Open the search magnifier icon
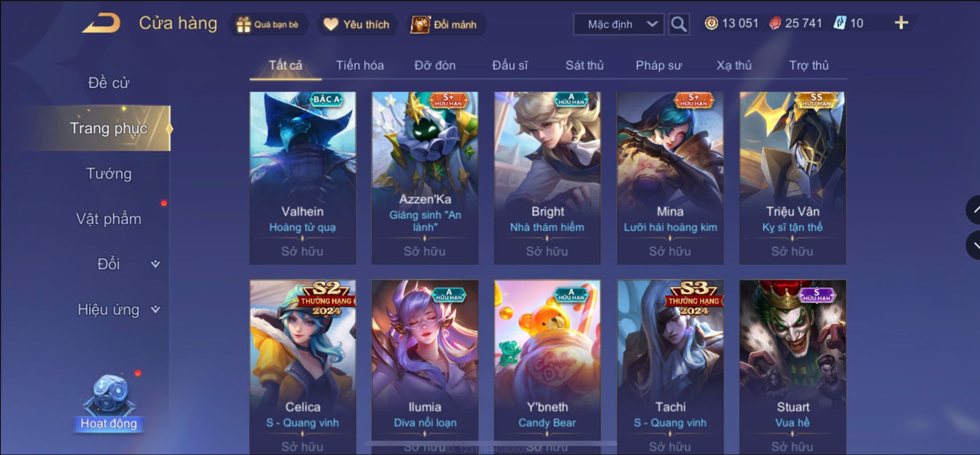The image size is (980, 455). [679, 24]
